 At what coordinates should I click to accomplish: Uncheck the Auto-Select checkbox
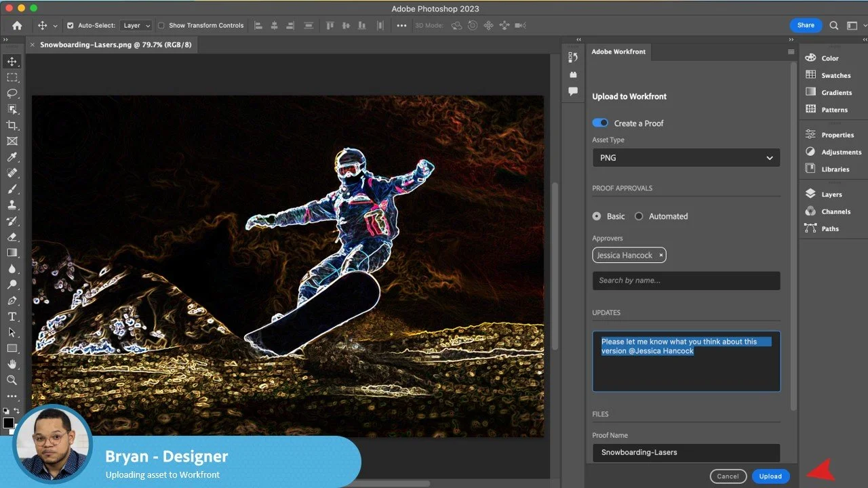click(70, 26)
